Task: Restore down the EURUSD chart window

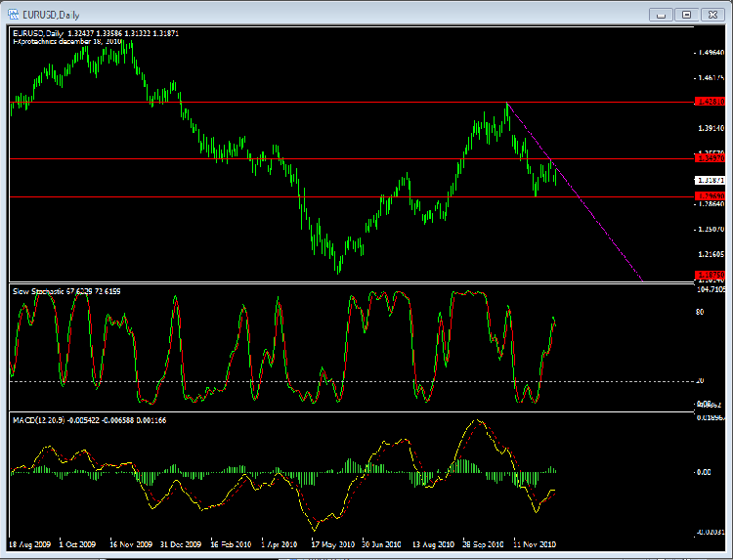Action: pos(686,14)
